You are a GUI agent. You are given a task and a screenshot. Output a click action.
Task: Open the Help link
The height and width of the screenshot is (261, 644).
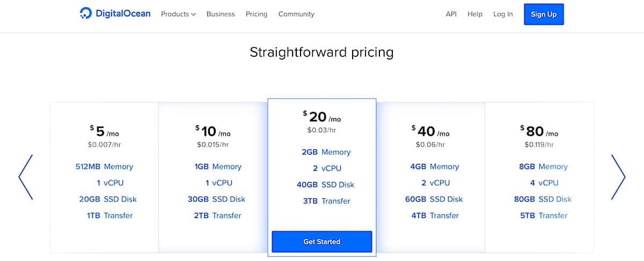[475, 14]
